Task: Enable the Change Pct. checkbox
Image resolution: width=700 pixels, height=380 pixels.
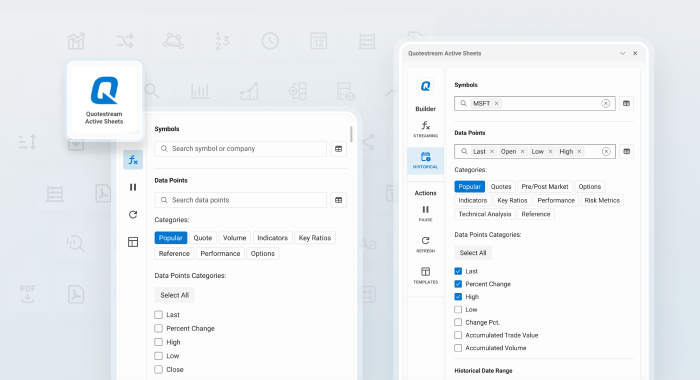Action: click(458, 322)
